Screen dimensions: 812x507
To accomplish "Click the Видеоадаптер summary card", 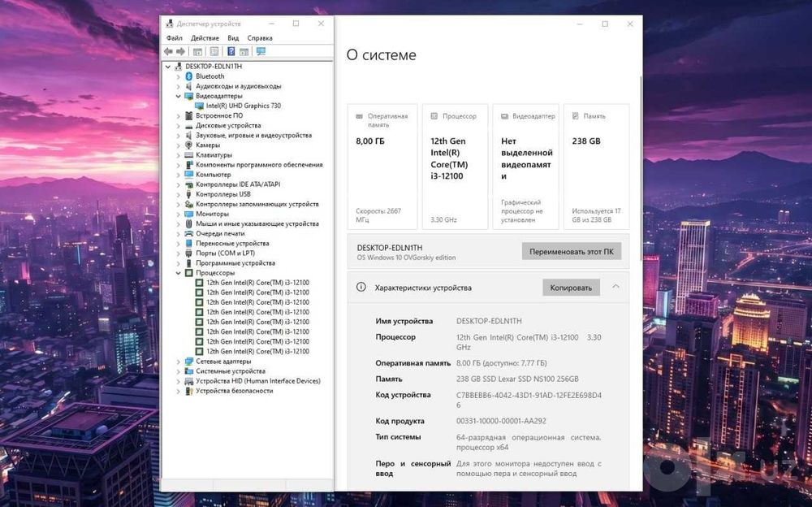I will click(525, 167).
